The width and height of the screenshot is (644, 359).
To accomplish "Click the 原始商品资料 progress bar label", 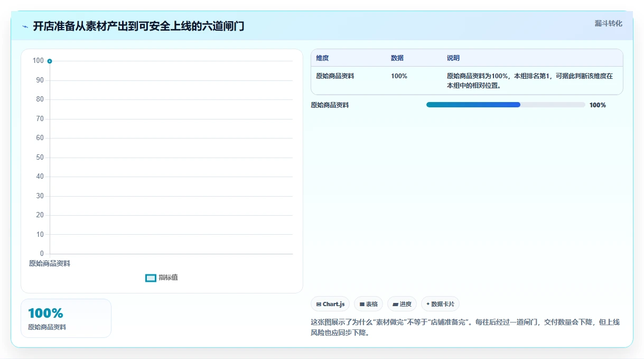I will [330, 105].
